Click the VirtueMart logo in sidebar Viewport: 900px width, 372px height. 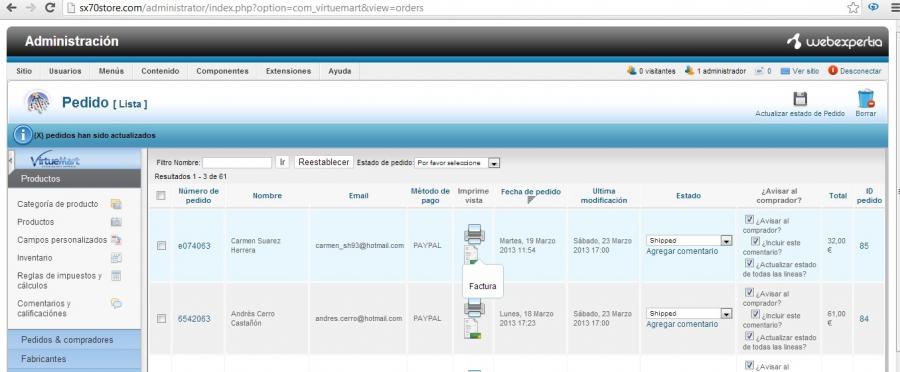(x=55, y=159)
